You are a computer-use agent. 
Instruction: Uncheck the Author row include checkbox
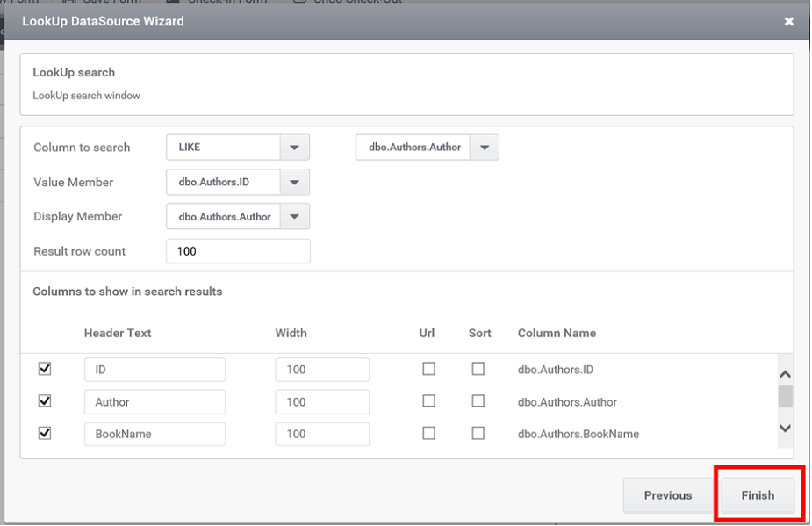pos(45,401)
